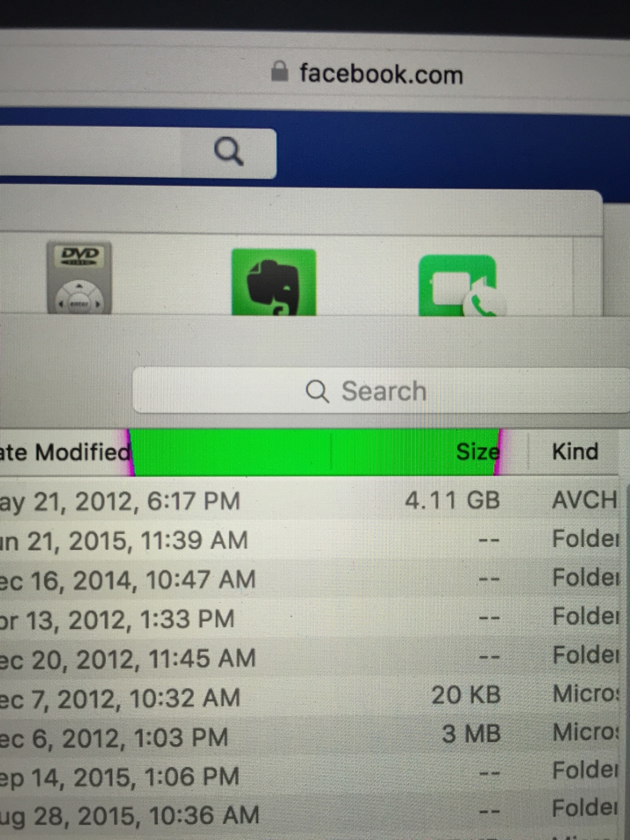
Task: Sort files by Date Modified column
Action: [66, 452]
